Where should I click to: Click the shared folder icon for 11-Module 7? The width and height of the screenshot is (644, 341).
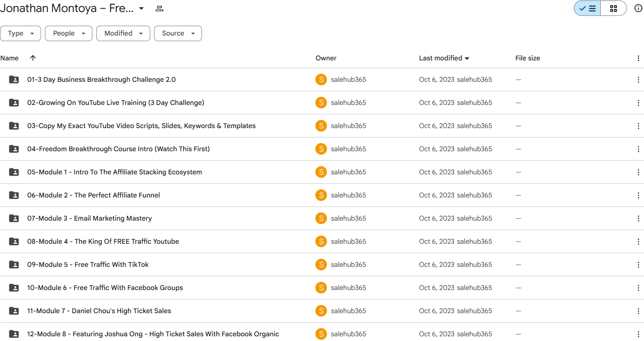(x=14, y=311)
